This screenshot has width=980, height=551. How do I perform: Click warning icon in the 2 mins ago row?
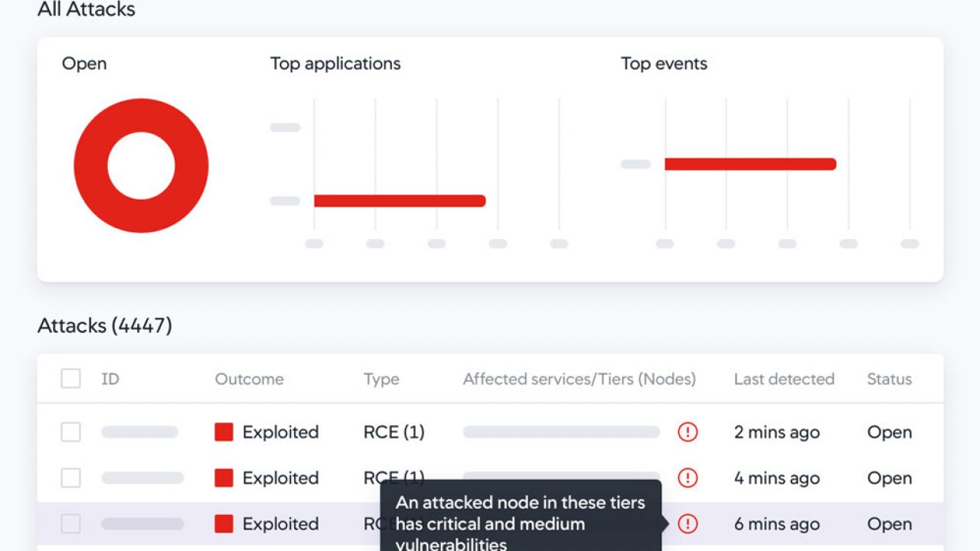[x=688, y=432]
